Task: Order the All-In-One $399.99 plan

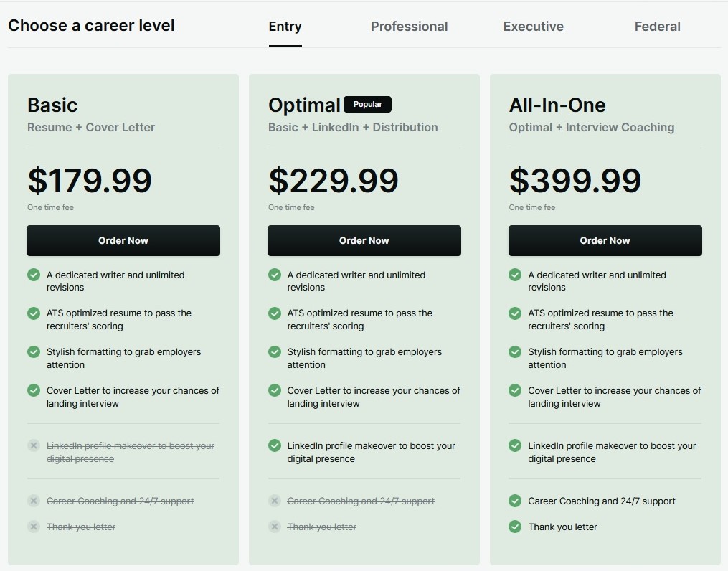Action: pyautogui.click(x=605, y=240)
